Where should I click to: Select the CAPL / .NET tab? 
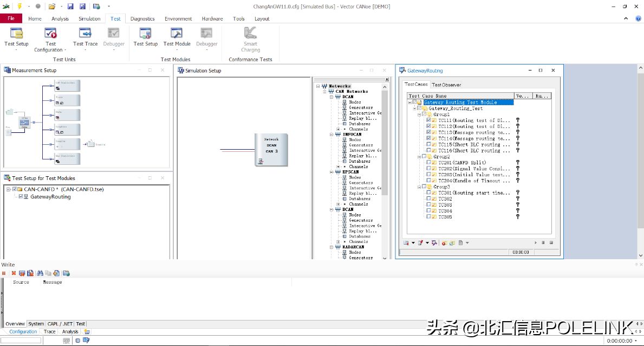tap(60, 324)
